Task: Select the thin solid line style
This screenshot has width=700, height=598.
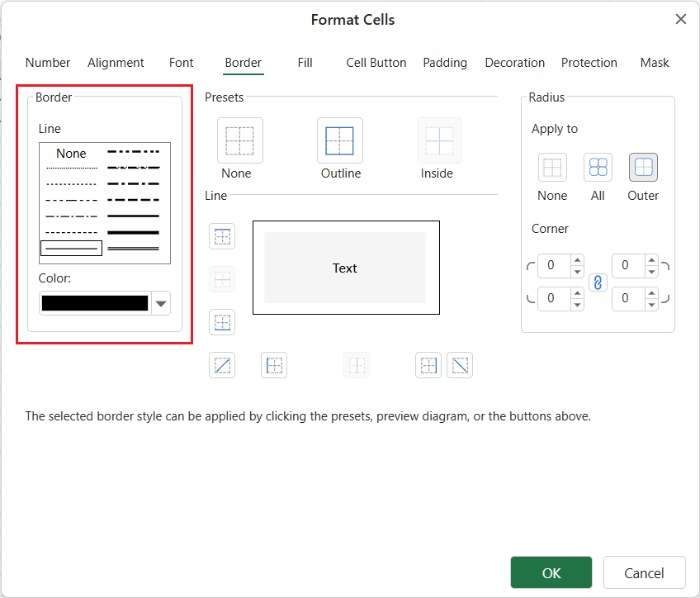Action: point(72,249)
